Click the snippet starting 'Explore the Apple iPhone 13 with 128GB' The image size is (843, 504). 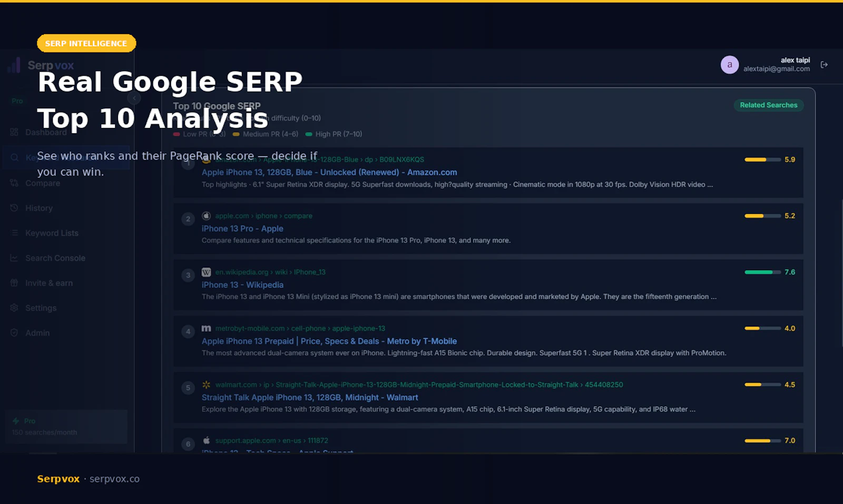pos(448,410)
